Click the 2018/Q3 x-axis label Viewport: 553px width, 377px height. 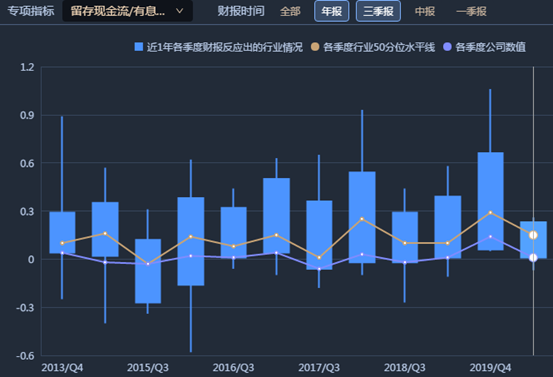405,367
